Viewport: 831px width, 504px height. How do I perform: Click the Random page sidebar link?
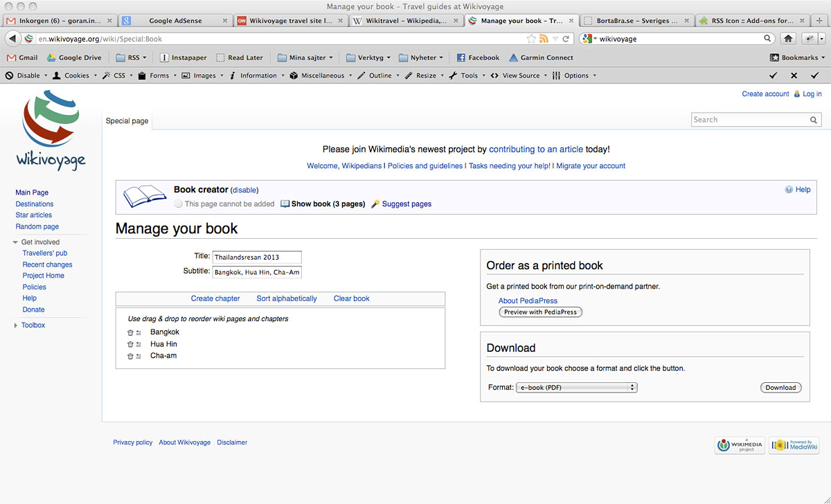point(37,226)
